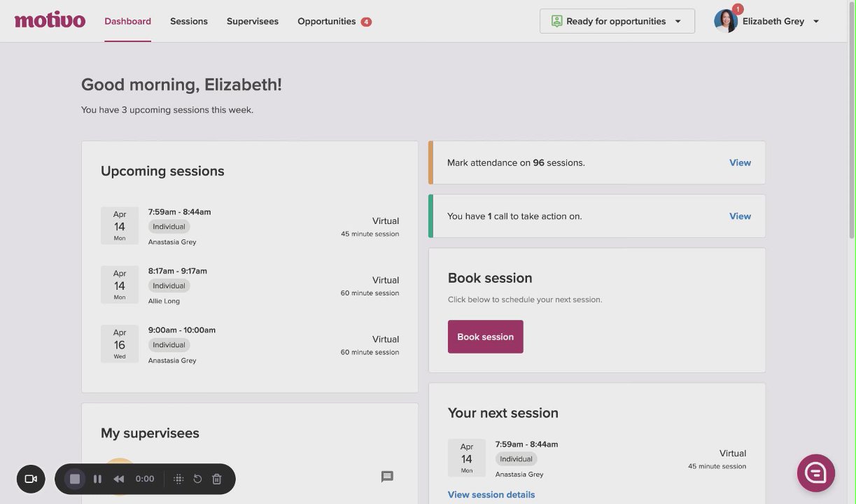The height and width of the screenshot is (504, 856).
Task: Click the Motivo logo
Action: click(50, 20)
